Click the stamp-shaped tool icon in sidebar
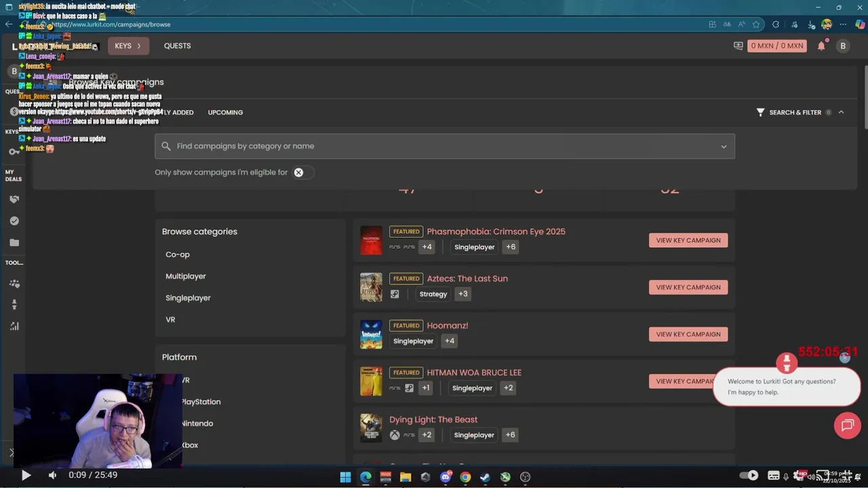Screen dimensions: 868x488 tap(14, 304)
